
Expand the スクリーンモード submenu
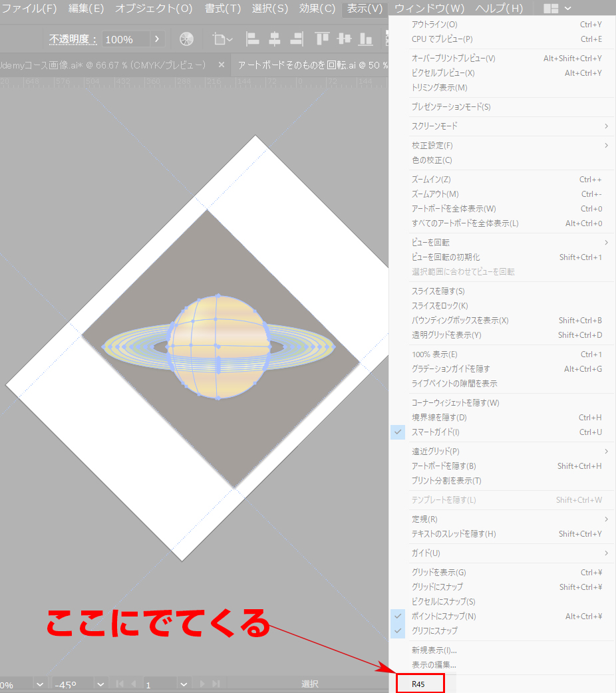[x=502, y=126]
